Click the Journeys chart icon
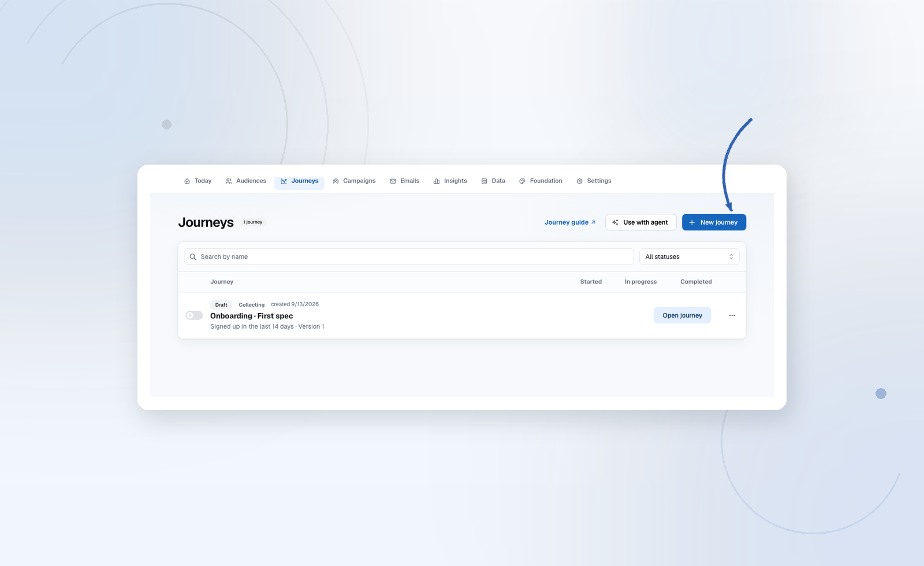This screenshot has width=924, height=566. pyautogui.click(x=284, y=181)
